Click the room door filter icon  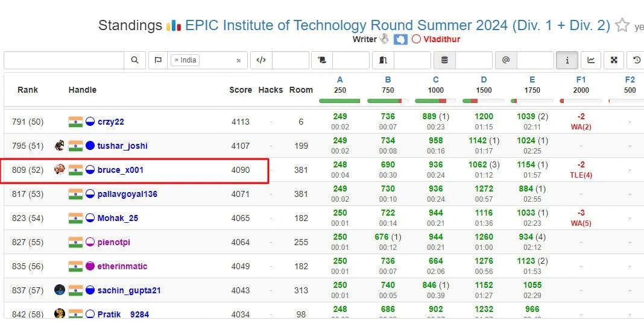tap(383, 60)
